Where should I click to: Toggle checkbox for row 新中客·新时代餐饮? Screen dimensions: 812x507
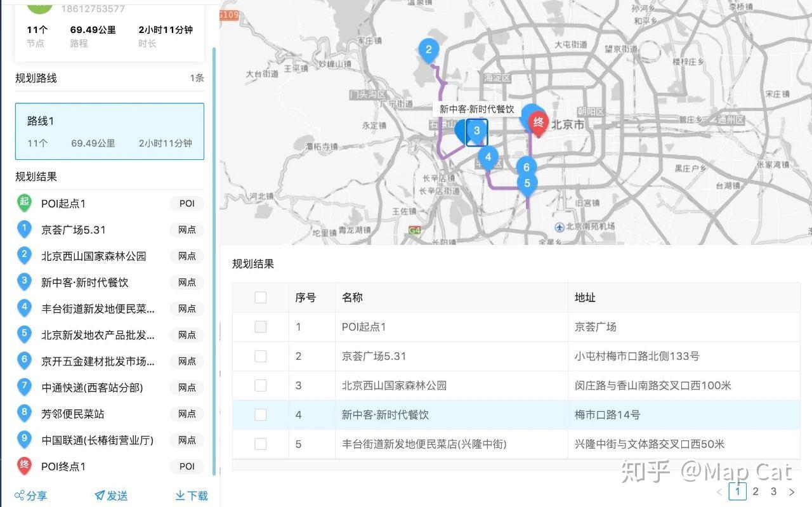point(260,414)
